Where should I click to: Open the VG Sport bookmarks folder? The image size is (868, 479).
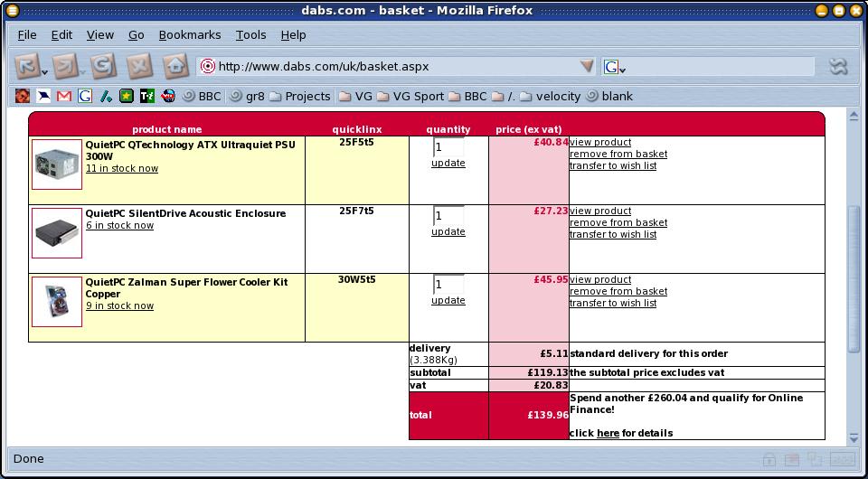pyautogui.click(x=410, y=96)
